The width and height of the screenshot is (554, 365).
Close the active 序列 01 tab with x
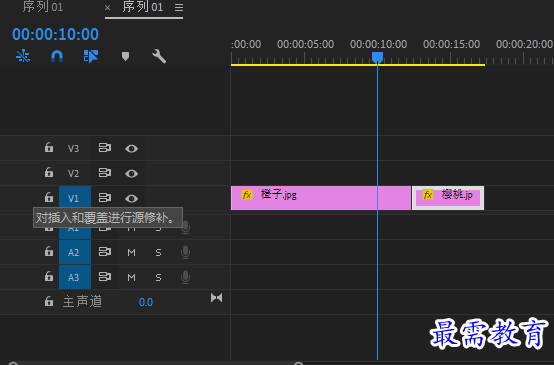click(108, 7)
